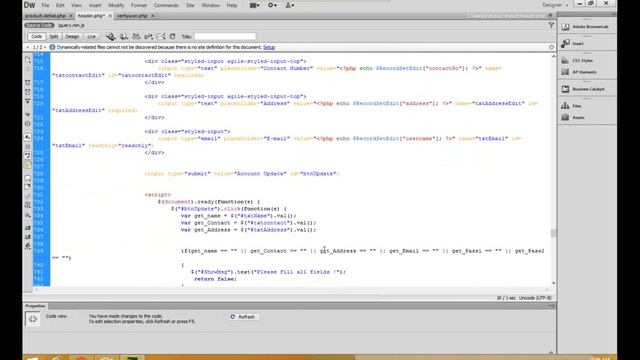Click the Collapse Full Tag icon
The height and width of the screenshot is (360, 640).
coord(28,83)
